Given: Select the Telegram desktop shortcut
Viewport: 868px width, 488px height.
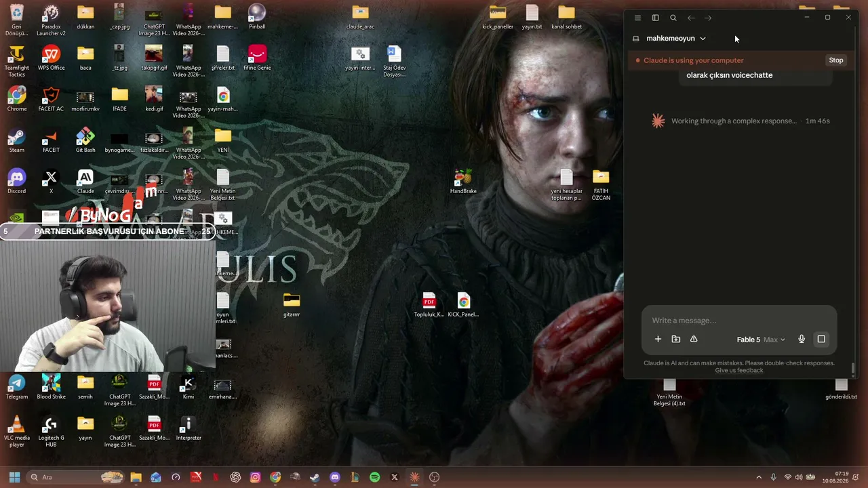Looking at the screenshot, I should point(17,387).
